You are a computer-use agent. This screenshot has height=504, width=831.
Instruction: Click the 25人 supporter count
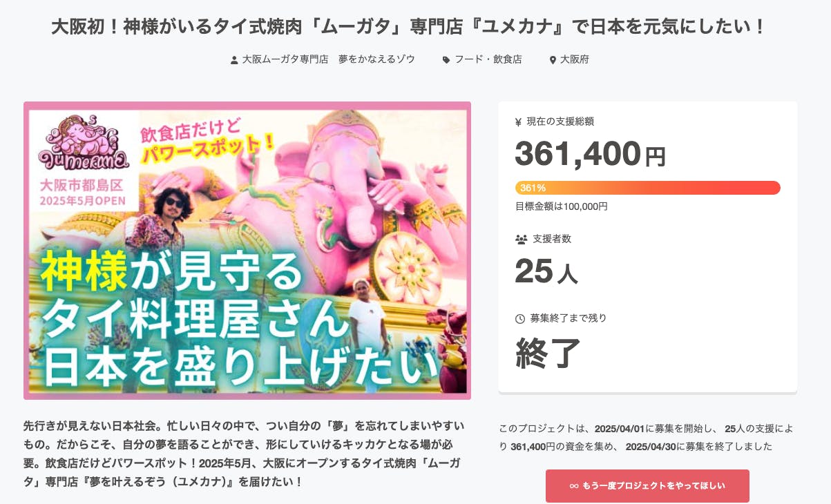[x=546, y=272]
